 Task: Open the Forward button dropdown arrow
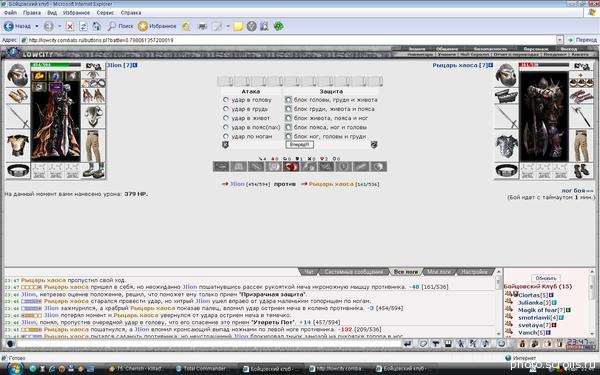[x=60, y=26]
